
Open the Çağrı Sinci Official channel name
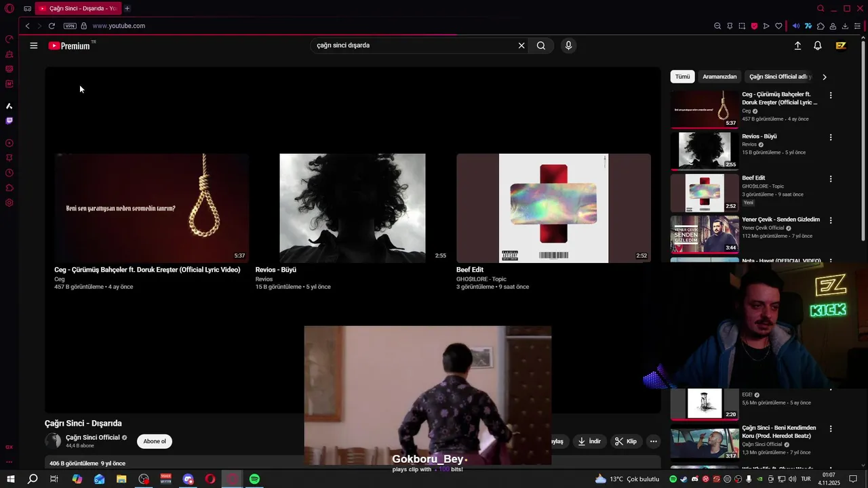(x=93, y=437)
